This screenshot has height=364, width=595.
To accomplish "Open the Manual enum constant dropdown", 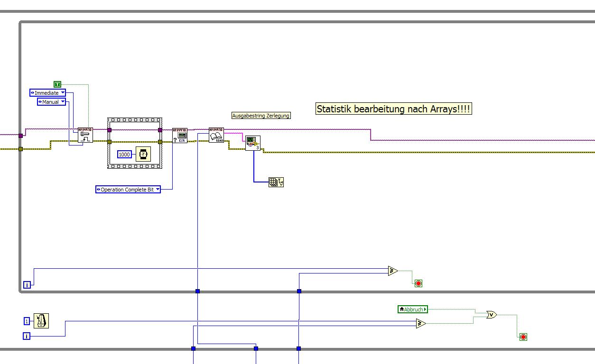I will (x=63, y=102).
